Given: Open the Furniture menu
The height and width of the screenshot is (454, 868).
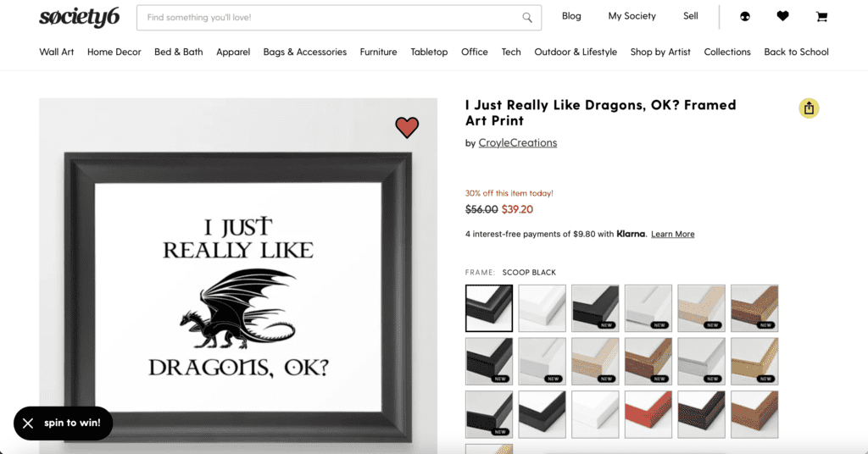Looking at the screenshot, I should pos(378,52).
